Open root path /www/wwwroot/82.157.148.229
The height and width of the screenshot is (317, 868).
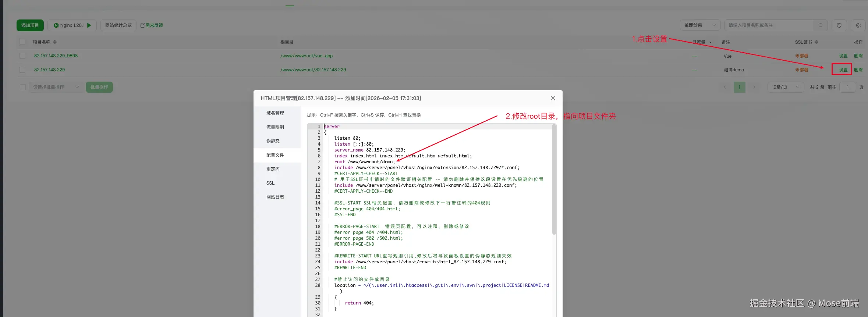click(313, 70)
